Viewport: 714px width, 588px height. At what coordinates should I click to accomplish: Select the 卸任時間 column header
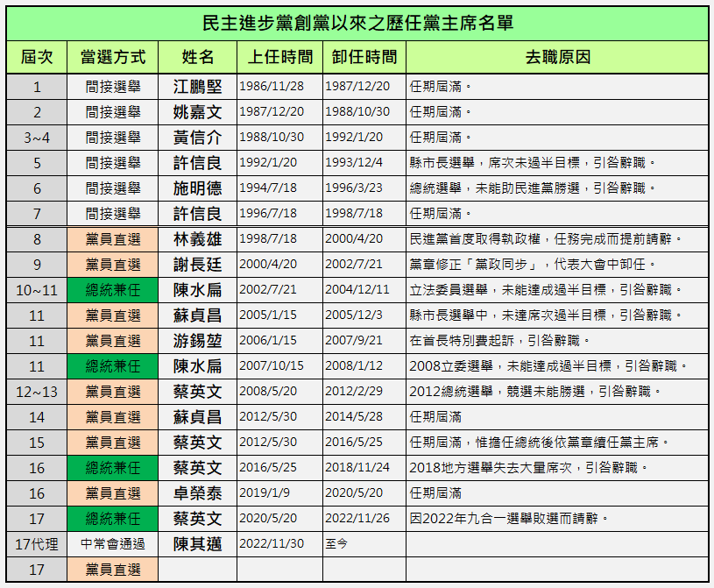pyautogui.click(x=364, y=57)
